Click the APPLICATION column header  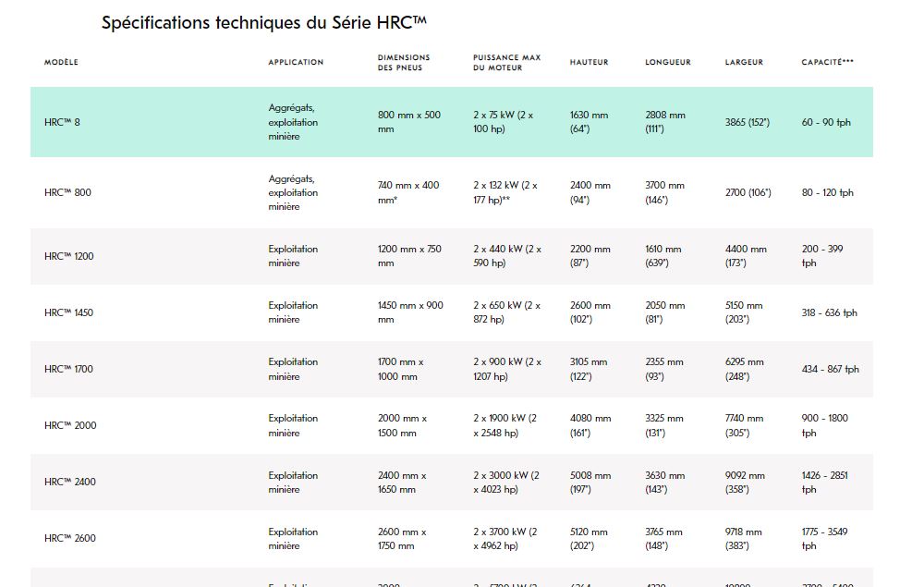click(296, 63)
